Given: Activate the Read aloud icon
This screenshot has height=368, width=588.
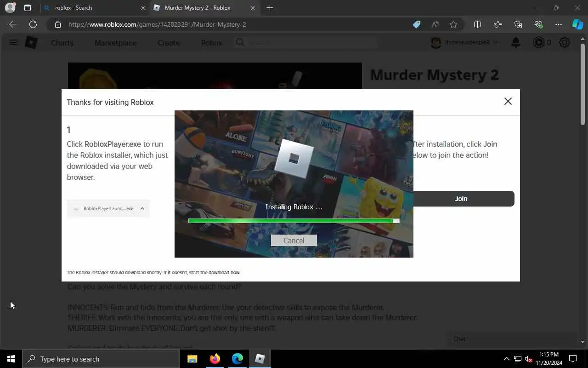Looking at the screenshot, I should tap(435, 24).
